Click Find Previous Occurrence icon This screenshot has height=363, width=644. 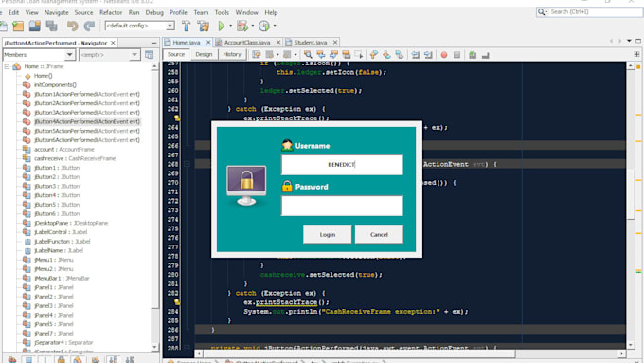click(x=321, y=54)
